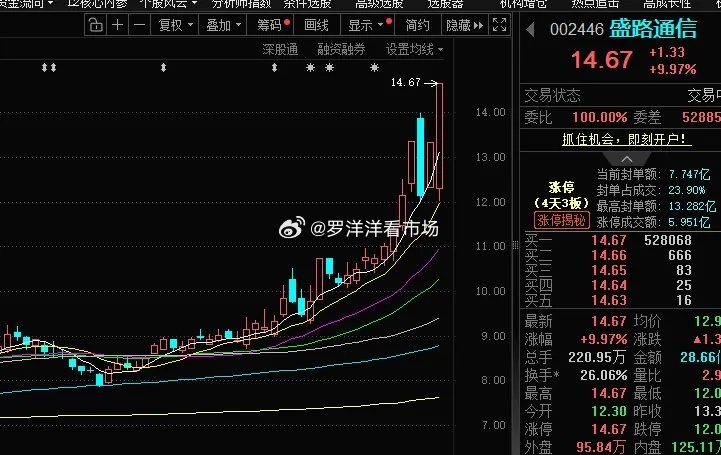This screenshot has height=455, width=721.
Task: Select the 买四 bid row at 14.64
Action: tap(620, 285)
